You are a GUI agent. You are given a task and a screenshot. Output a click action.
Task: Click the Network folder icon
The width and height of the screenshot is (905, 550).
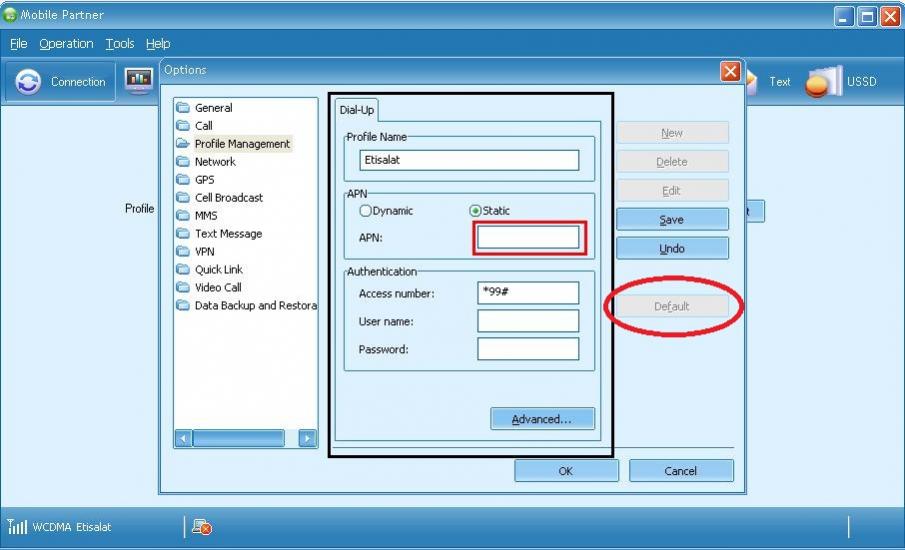pyautogui.click(x=183, y=161)
